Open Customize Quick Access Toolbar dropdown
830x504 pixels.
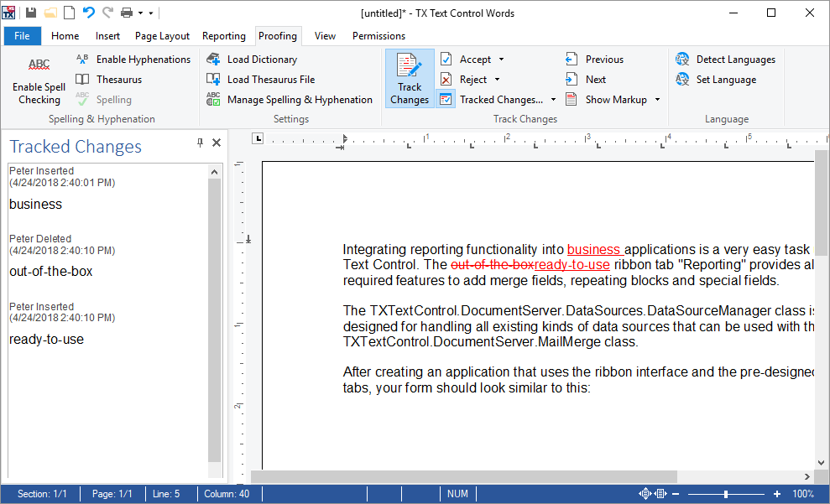click(151, 13)
